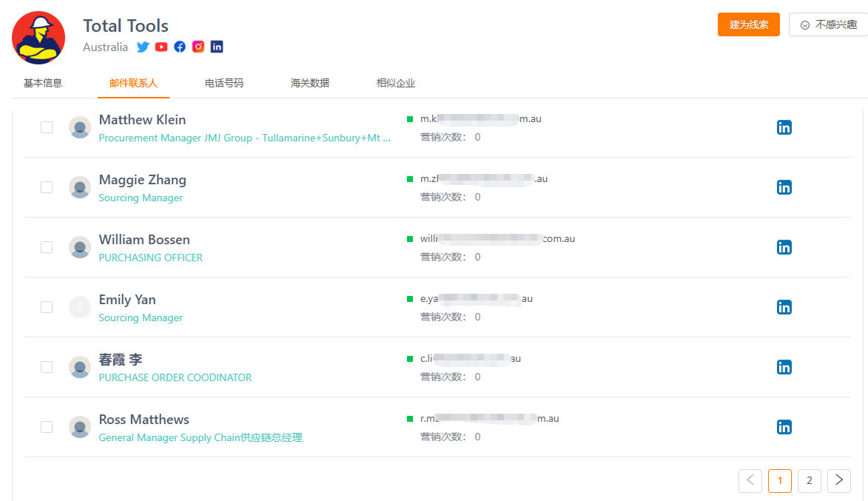Viewport: 868px width, 501px height.
Task: Open Total Tools Facebook page icon
Action: 180,47
